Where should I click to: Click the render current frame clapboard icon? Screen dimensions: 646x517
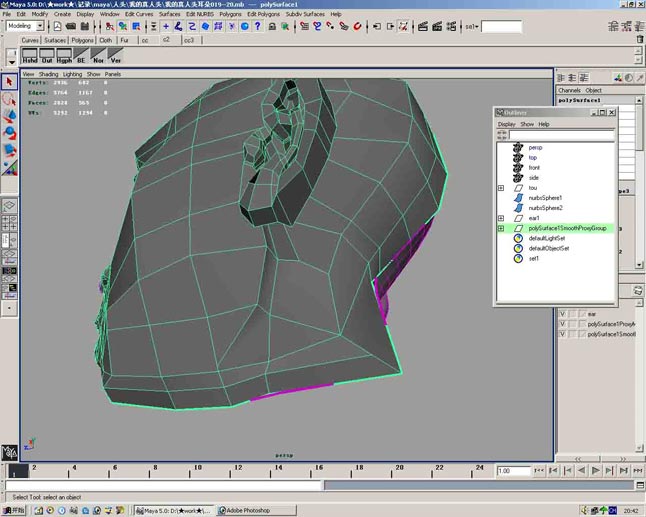coord(423,26)
